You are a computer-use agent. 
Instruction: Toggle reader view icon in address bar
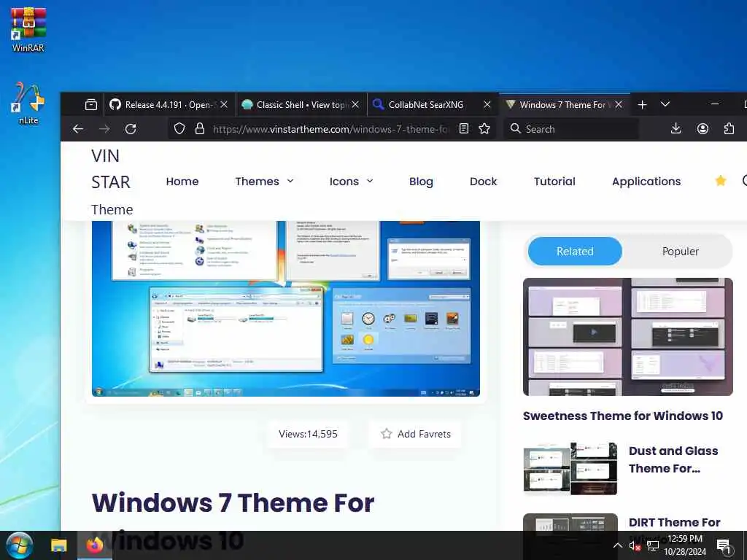pos(463,128)
